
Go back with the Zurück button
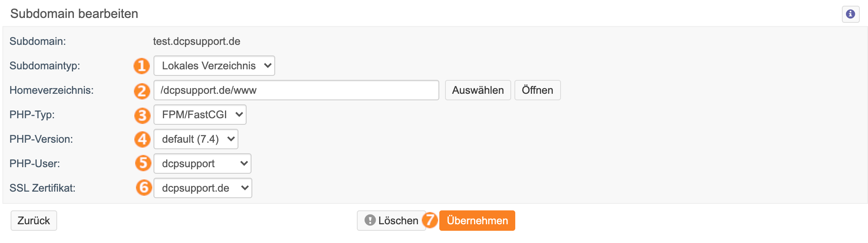[x=34, y=221]
